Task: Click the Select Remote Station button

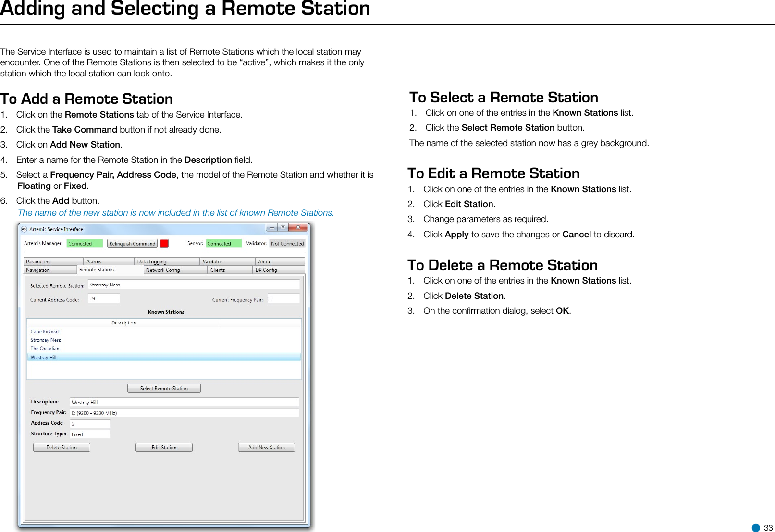Action: [164, 388]
